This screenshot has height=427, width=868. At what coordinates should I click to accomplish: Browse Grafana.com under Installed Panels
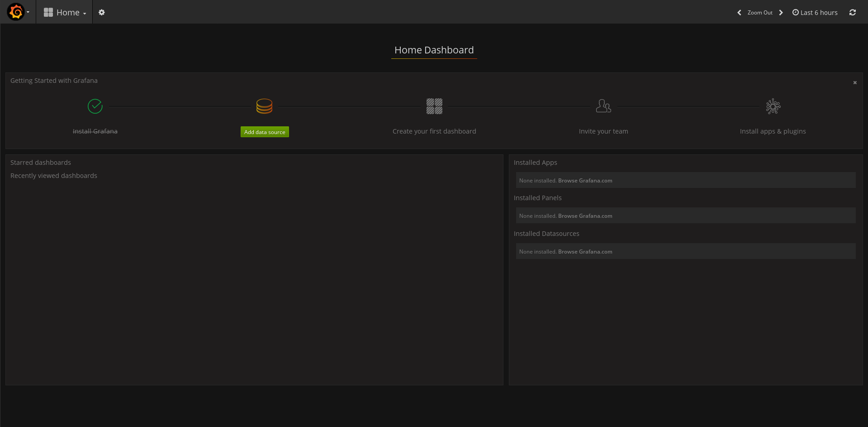click(x=585, y=216)
